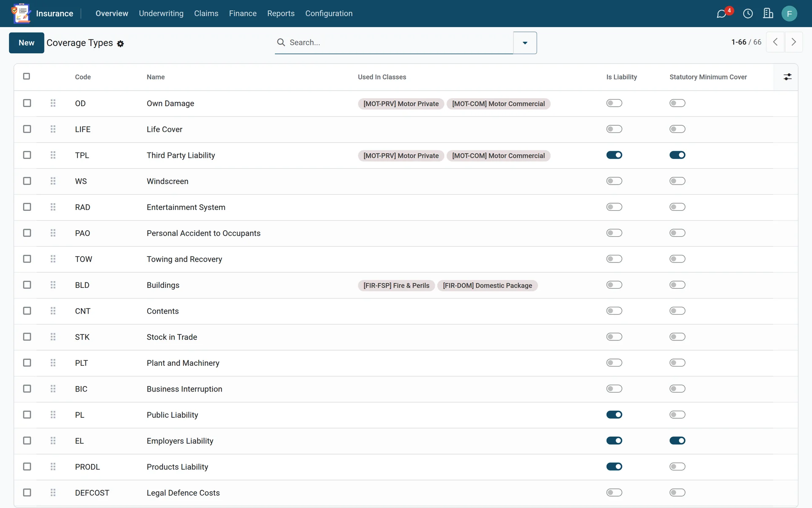The height and width of the screenshot is (508, 812).
Task: Click the FIR-DOM Domestic Package tag
Action: tap(487, 285)
